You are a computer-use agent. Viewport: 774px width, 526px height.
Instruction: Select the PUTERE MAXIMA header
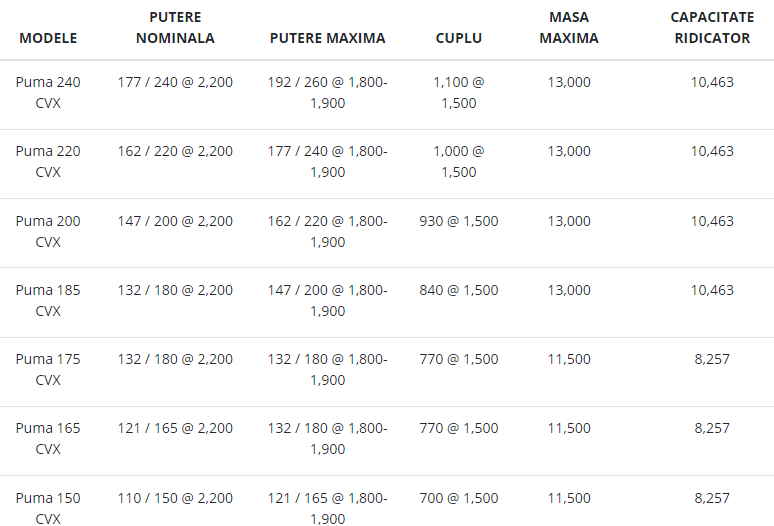[327, 38]
